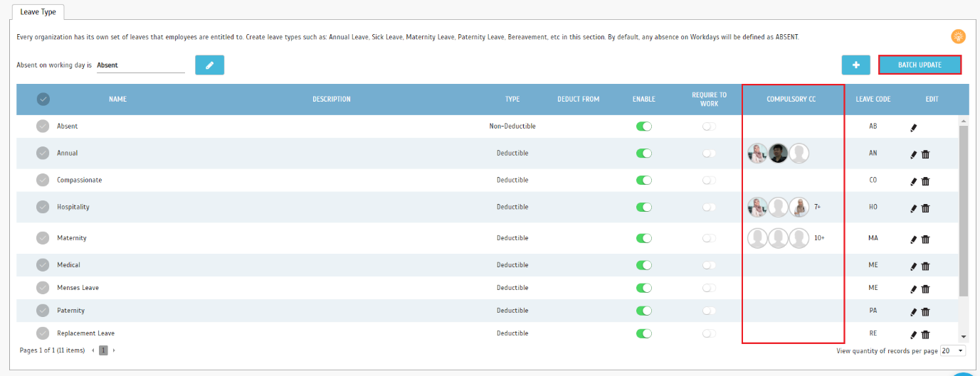Click the trash icon in the Medical row
Image resolution: width=980 pixels, height=376 pixels.
(925, 267)
